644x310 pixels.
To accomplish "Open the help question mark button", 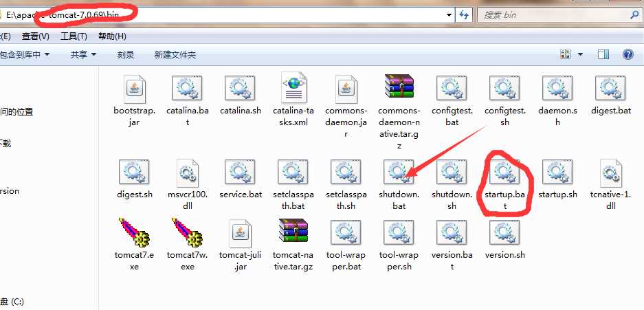I will 628,54.
